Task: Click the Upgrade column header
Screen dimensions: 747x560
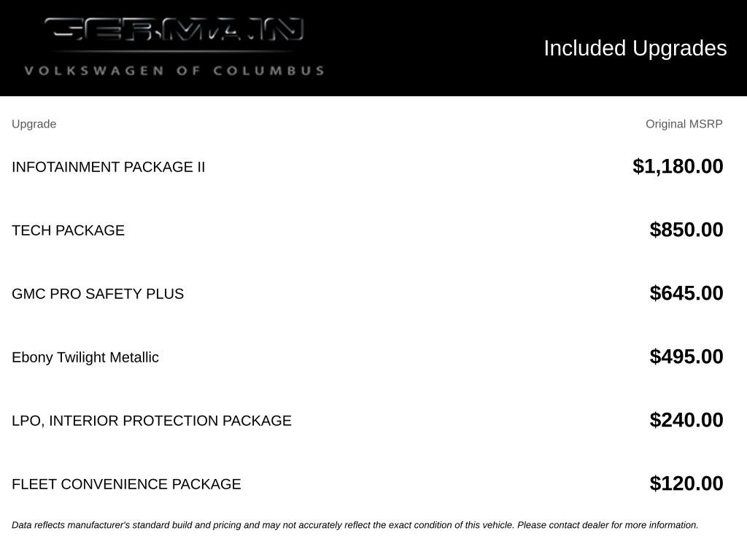Action: tap(34, 124)
